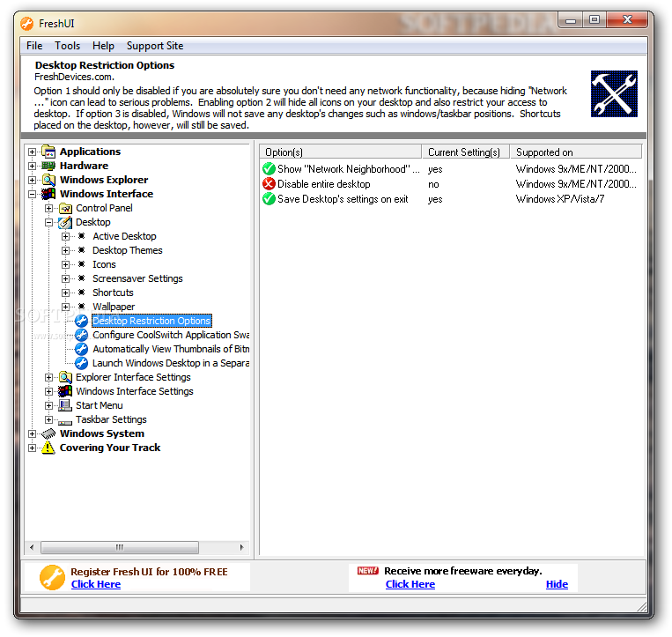Click the crossed hammer and wrench logo

click(614, 94)
